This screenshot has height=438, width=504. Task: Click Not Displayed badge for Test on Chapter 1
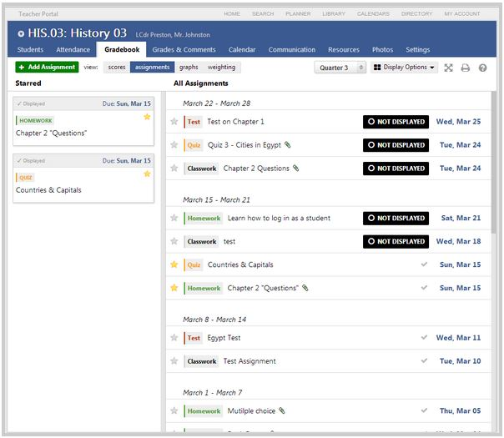click(396, 122)
